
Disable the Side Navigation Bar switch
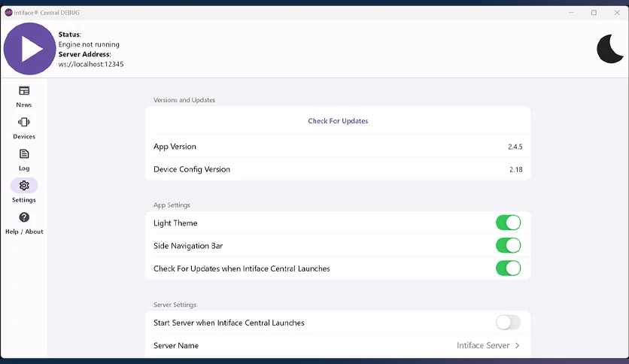click(x=509, y=245)
